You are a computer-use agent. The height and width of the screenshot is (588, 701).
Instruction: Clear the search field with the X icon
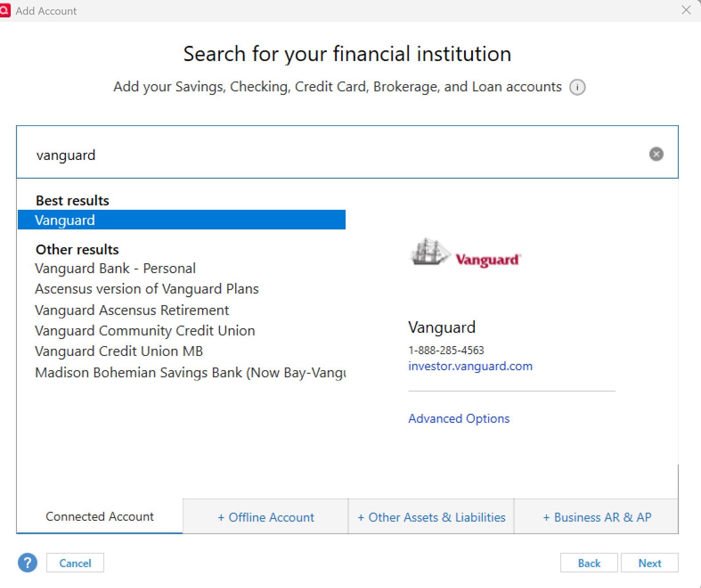[x=656, y=154]
